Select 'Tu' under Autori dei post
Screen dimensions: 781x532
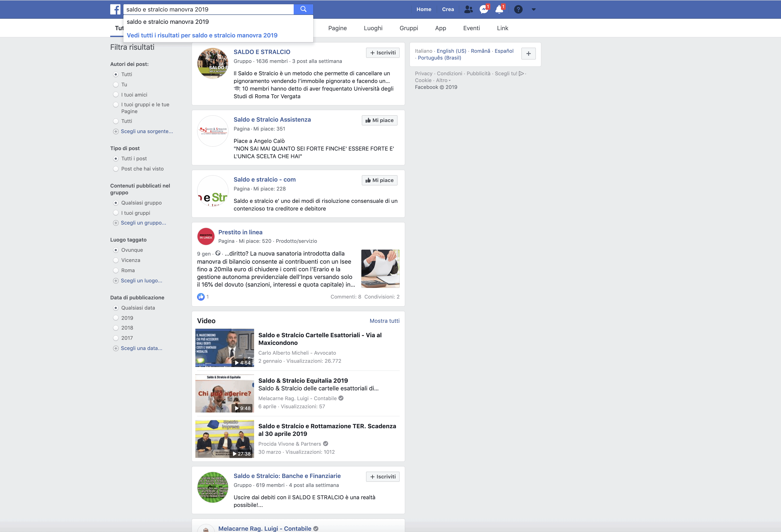click(x=116, y=85)
